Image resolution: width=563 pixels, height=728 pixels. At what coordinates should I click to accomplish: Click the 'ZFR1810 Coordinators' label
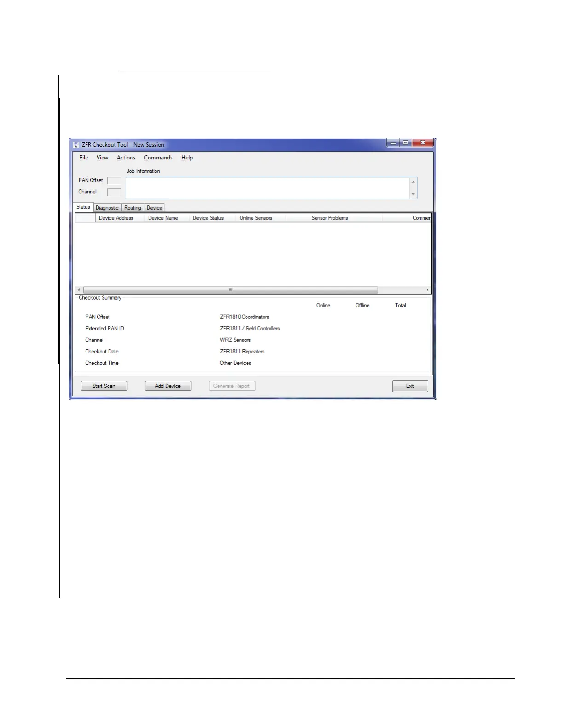[244, 317]
